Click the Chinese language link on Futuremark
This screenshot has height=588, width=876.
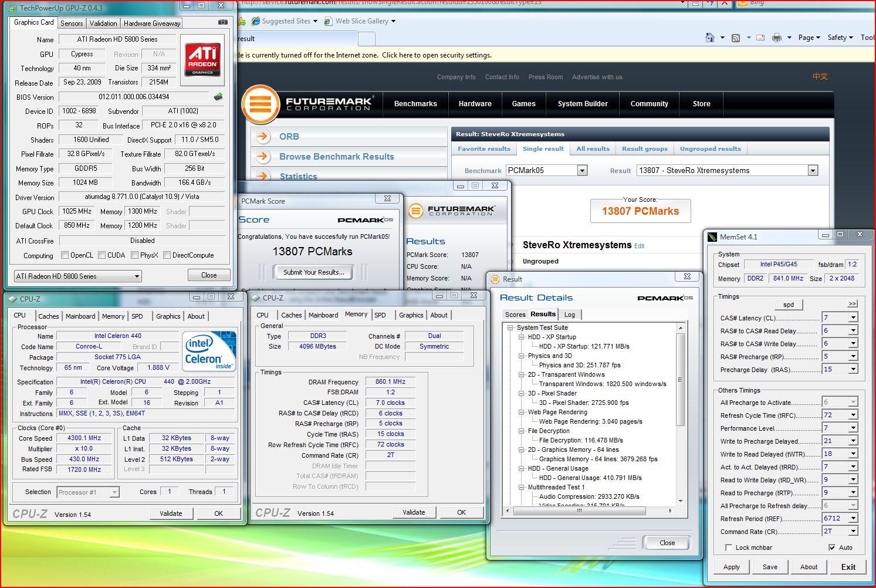pyautogui.click(x=820, y=77)
